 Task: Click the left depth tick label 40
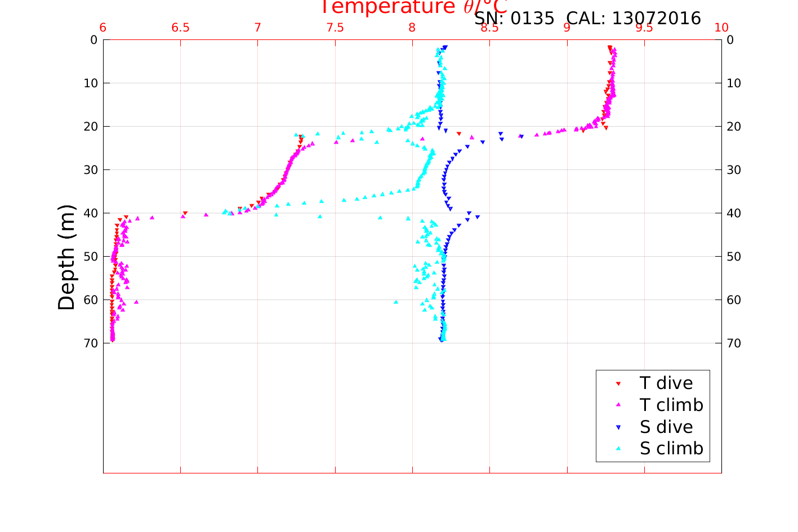[91, 213]
